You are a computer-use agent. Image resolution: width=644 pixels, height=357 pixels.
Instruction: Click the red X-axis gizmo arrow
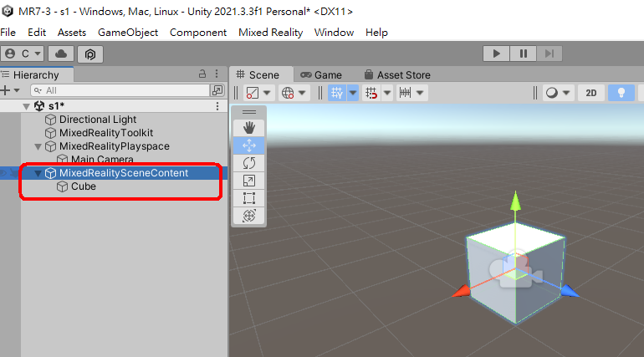click(462, 291)
